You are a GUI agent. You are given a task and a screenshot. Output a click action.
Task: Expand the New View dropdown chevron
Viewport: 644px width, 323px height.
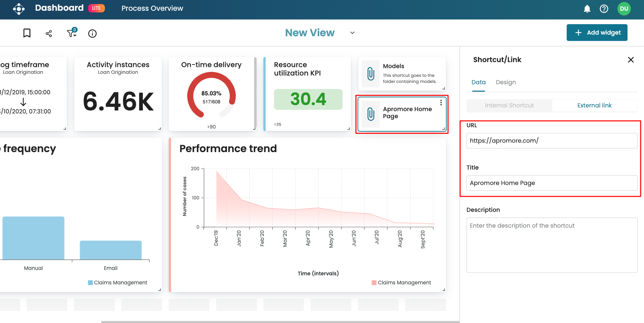point(352,33)
